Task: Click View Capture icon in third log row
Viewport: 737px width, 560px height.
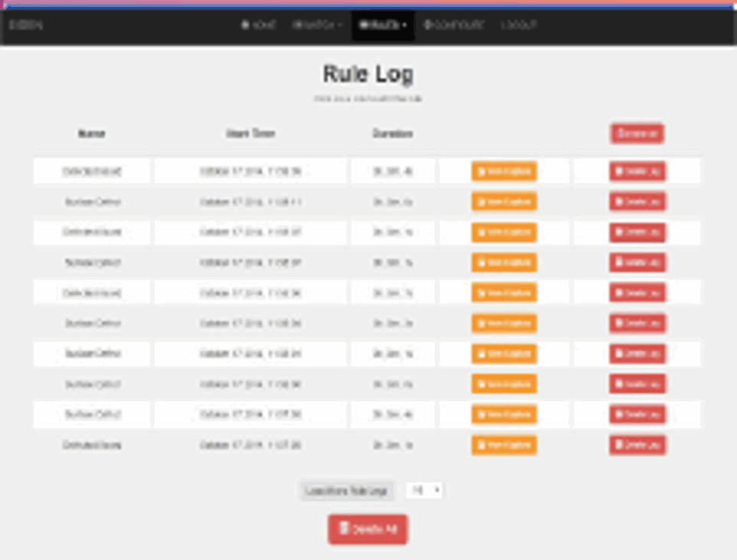Action: click(481, 232)
